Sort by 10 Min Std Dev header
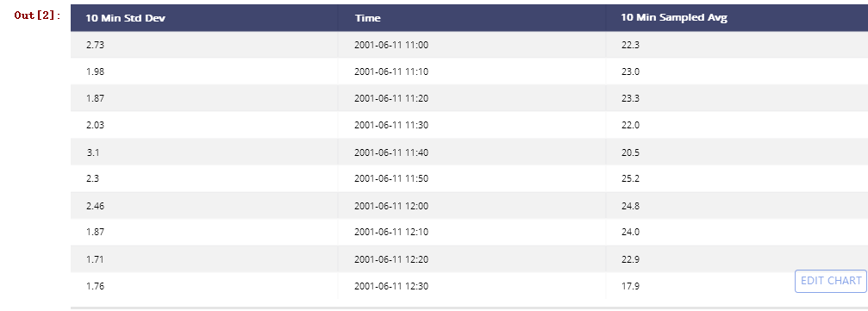The height and width of the screenshot is (311, 868). point(126,18)
